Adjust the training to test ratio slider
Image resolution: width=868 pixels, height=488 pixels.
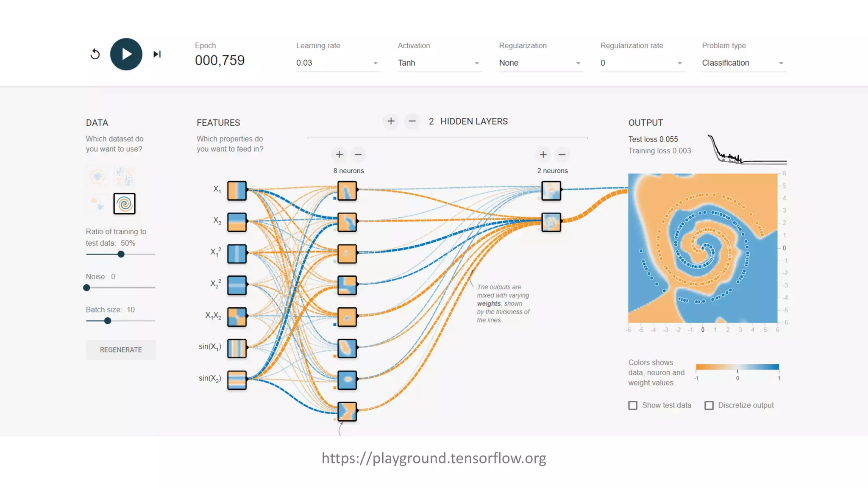pos(121,254)
